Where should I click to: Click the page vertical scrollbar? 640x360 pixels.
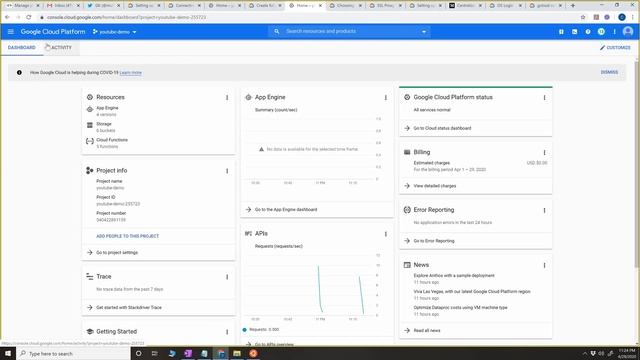point(637,163)
